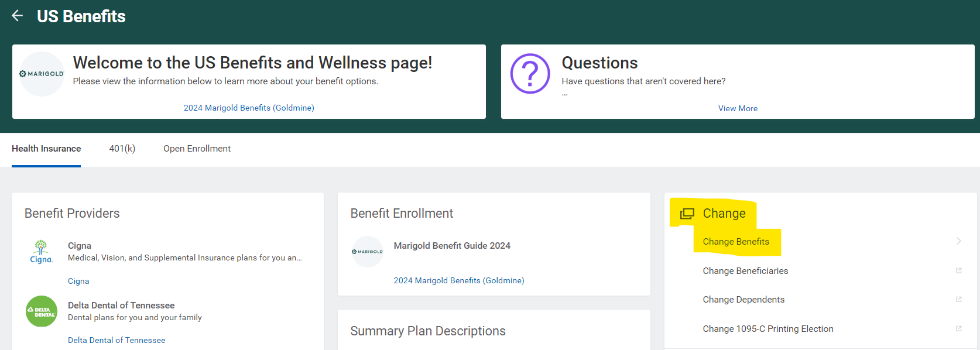Follow the Delta Dental of Tennessee link
Image resolution: width=980 pixels, height=350 pixels.
(x=116, y=340)
